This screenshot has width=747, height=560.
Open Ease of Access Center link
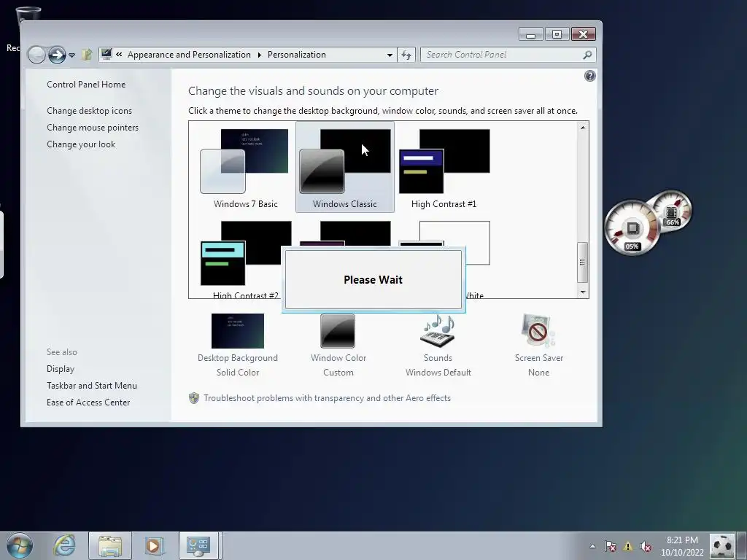coord(88,402)
